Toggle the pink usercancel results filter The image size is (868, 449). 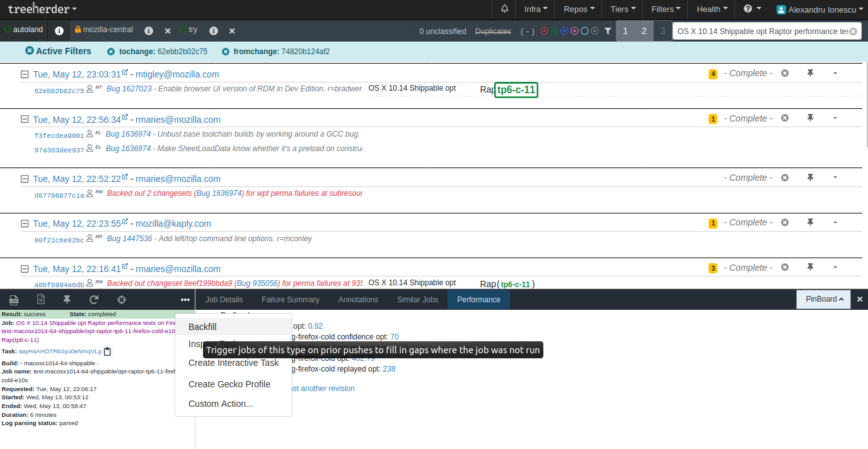pos(574,31)
